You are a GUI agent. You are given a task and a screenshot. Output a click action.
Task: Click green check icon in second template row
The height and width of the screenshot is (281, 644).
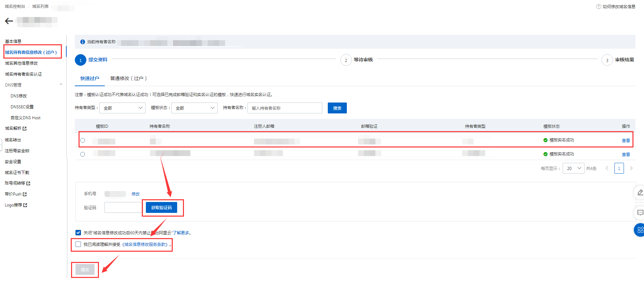click(545, 154)
